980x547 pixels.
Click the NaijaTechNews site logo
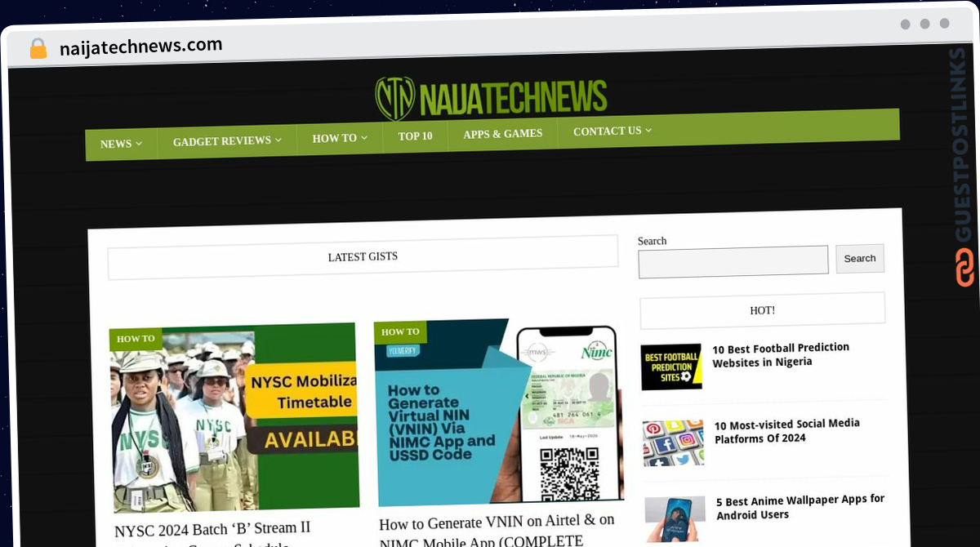pos(491,98)
